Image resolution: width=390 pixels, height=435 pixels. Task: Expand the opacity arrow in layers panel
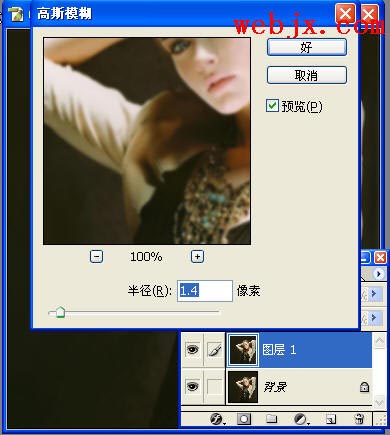point(374,294)
